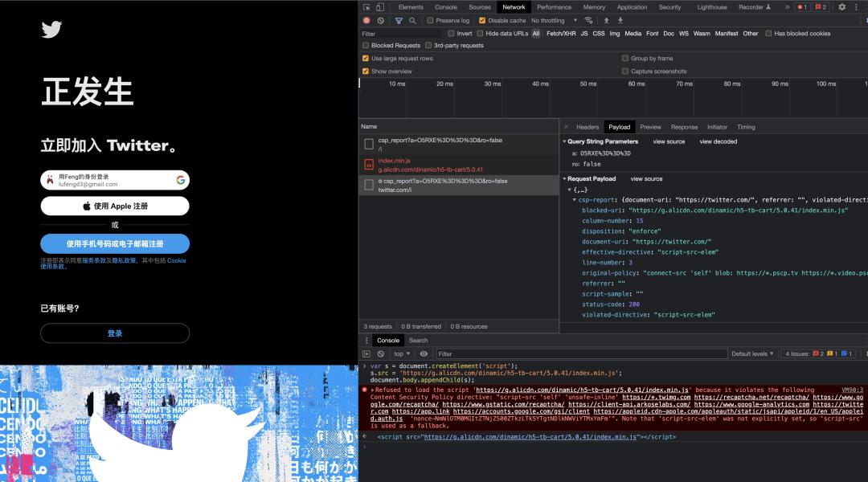This screenshot has width=868, height=482.
Task: Click the import HAR file icon
Action: pos(607,19)
